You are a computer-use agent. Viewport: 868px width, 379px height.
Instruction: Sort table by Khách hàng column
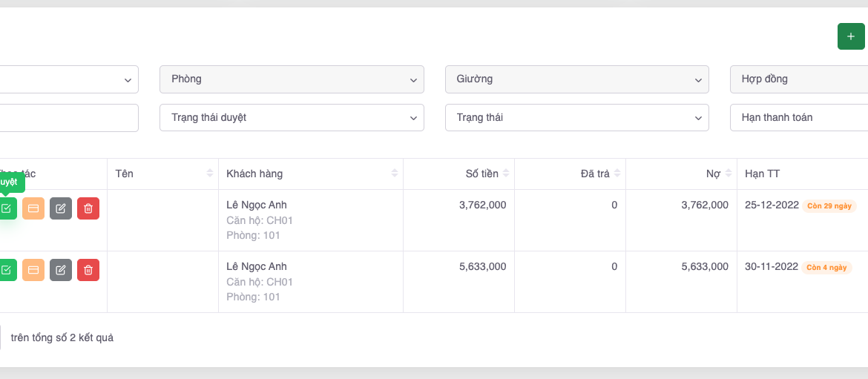(x=310, y=174)
